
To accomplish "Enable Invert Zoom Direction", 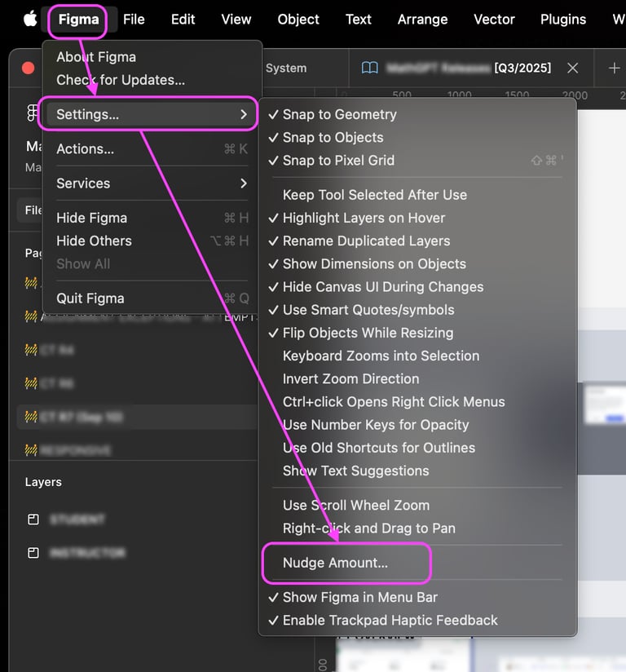I will (x=417, y=379).
